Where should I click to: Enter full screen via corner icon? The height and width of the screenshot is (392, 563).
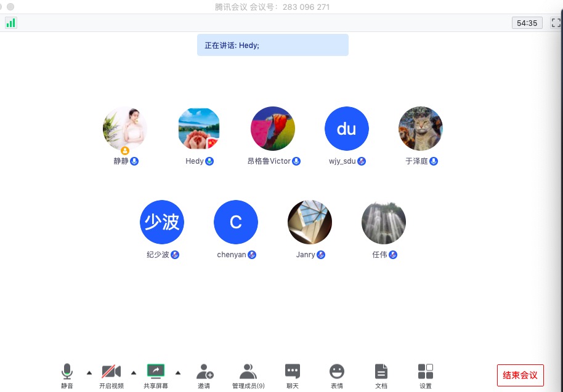coord(556,23)
